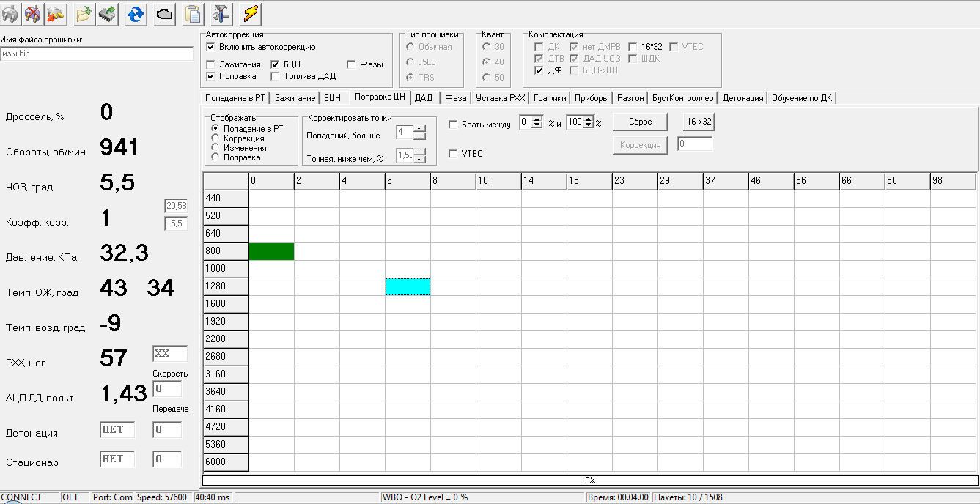Viewport: 980px width, 504px height.
Task: Click the 'Пакеты: 10 / 1508' status entry
Action: [688, 497]
